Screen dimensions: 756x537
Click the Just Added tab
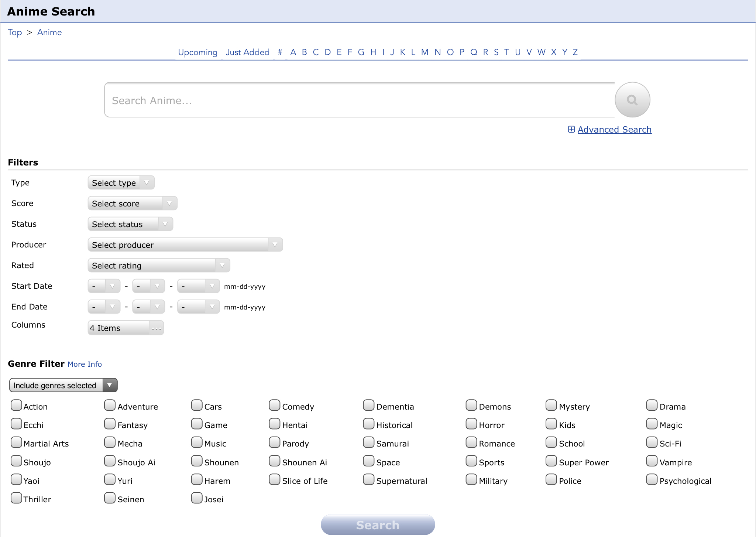[x=247, y=52]
